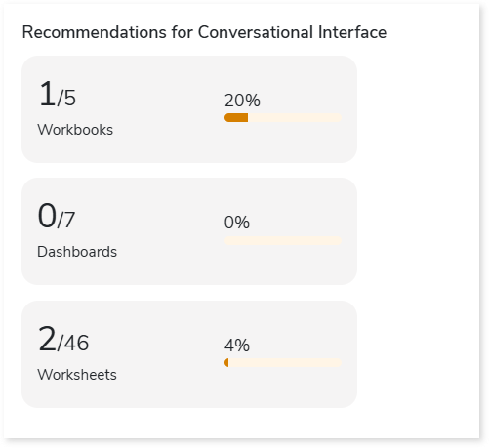Click the 20% percentage label
Screen dimensions: 489x448
(x=242, y=101)
